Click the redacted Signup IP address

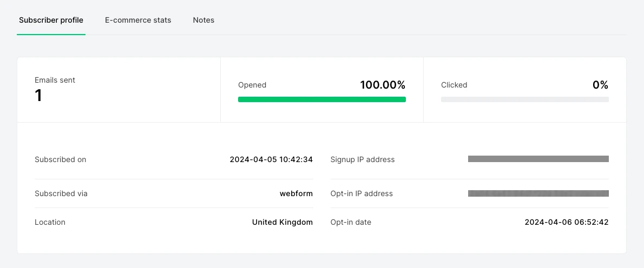(x=538, y=159)
